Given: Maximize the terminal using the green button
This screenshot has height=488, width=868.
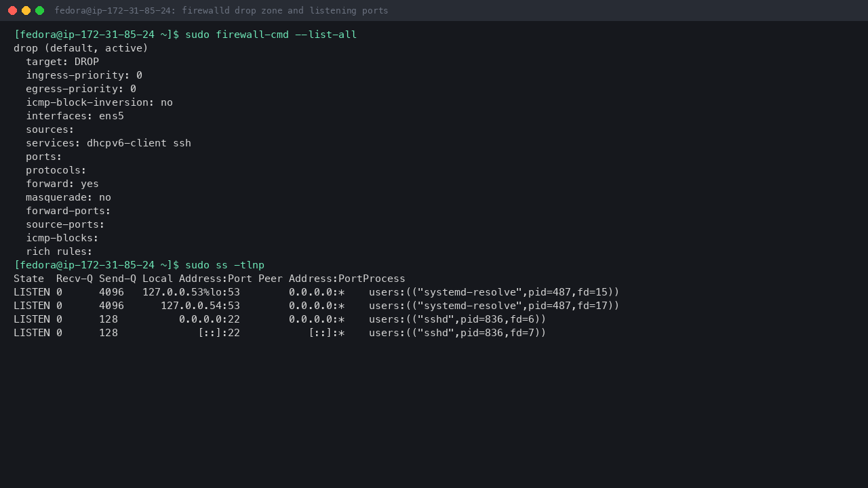Looking at the screenshot, I should tap(39, 10).
